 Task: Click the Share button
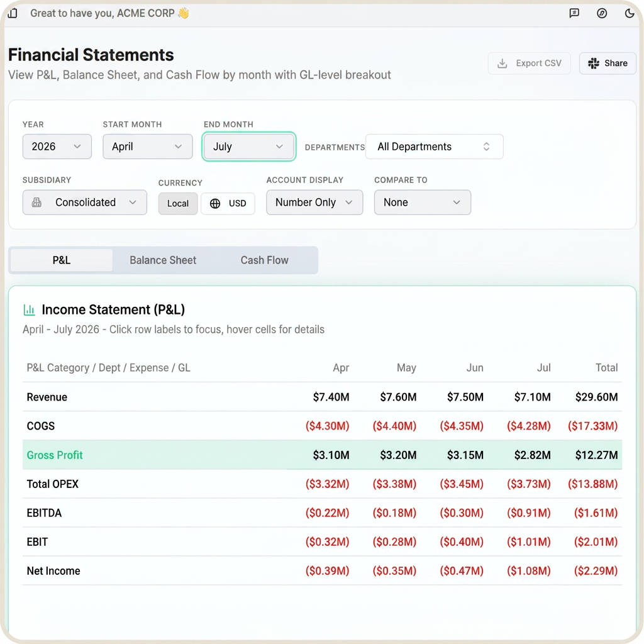pos(608,64)
